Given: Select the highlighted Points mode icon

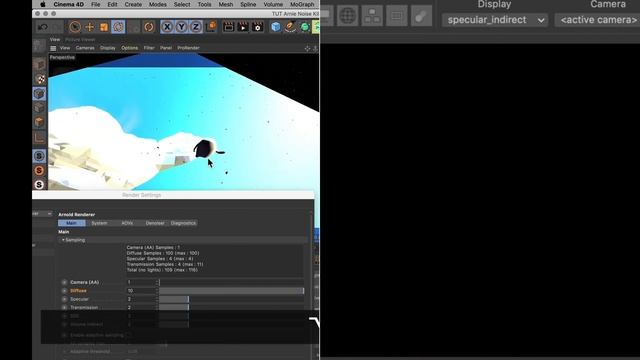Looking at the screenshot, I should pyautogui.click(x=40, y=93).
